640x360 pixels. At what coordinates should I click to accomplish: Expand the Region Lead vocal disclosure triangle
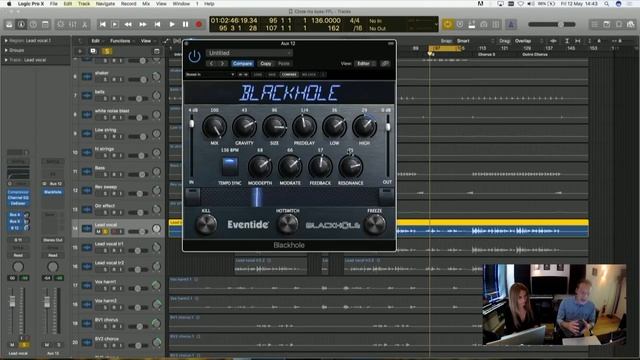coord(6,41)
